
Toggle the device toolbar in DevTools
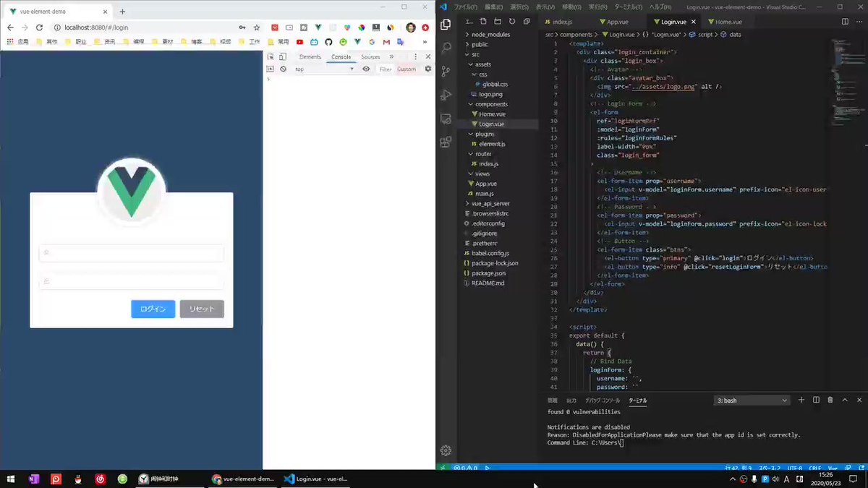click(x=283, y=56)
